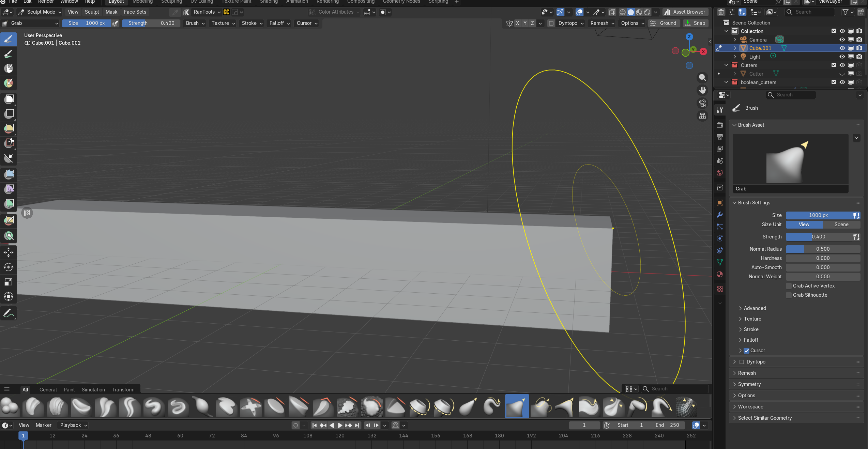Switch to the Paint asset shelf tab

point(69,389)
